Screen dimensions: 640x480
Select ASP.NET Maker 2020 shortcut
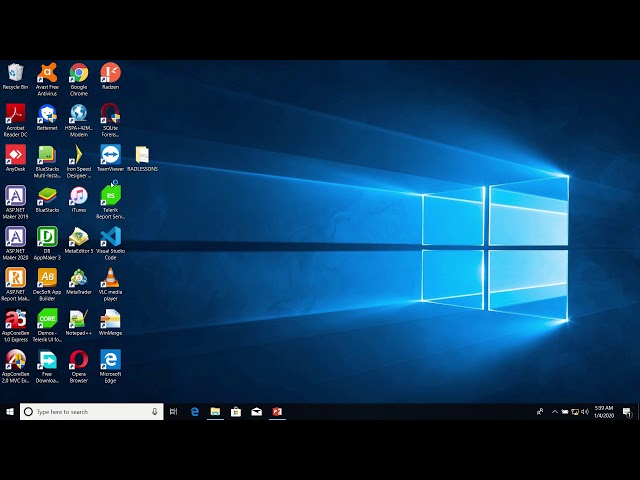tap(16, 243)
